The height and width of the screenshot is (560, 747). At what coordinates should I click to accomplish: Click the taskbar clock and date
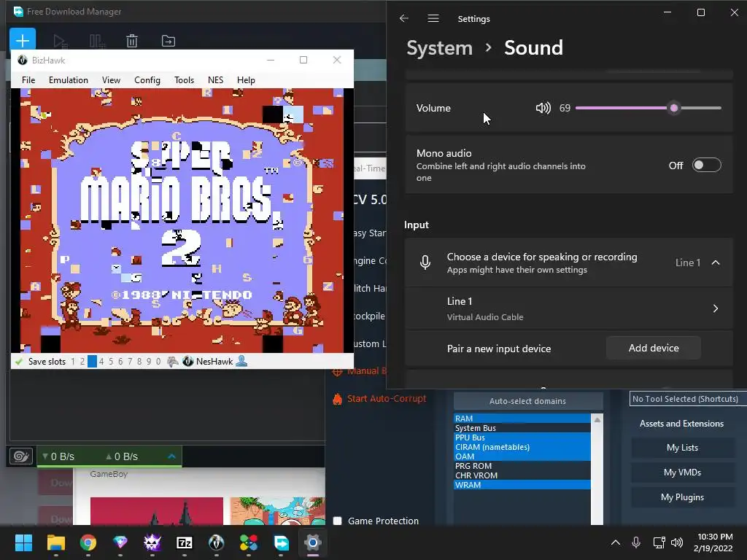point(713,542)
